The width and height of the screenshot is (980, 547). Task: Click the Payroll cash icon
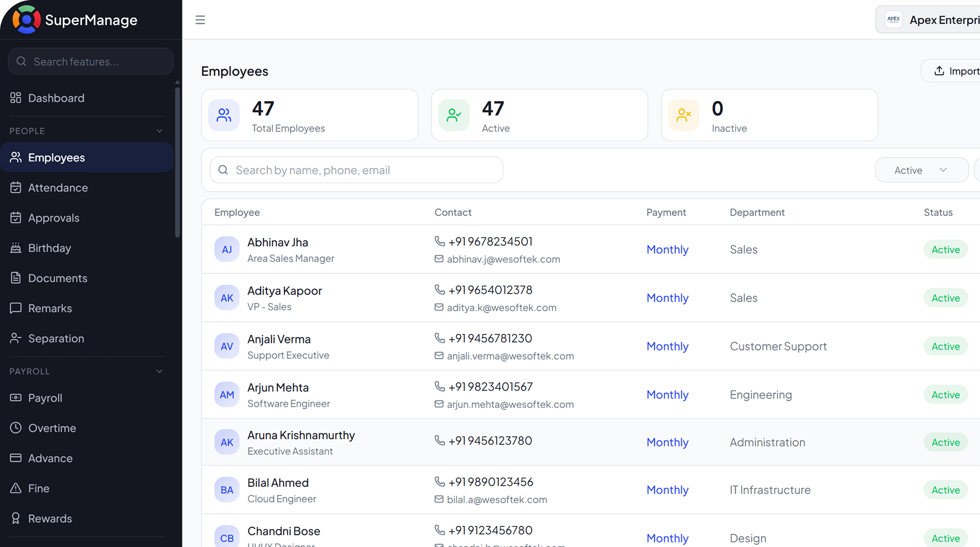click(16, 397)
